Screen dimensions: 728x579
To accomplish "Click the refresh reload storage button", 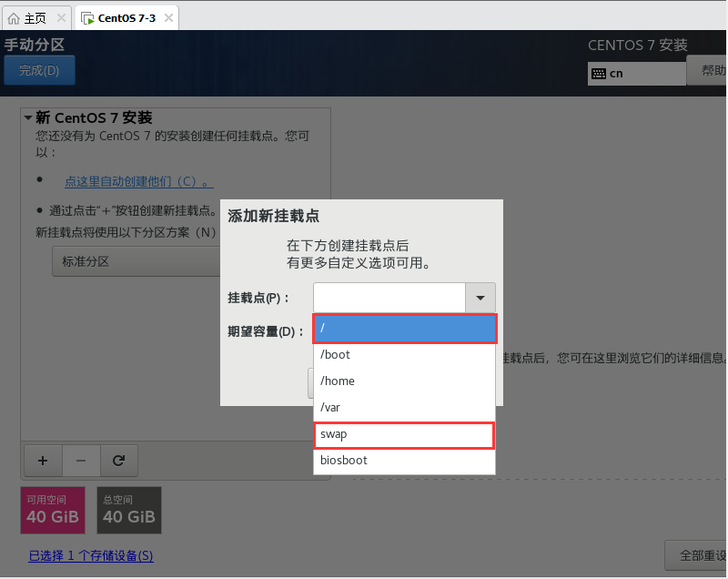I will 119,461.
